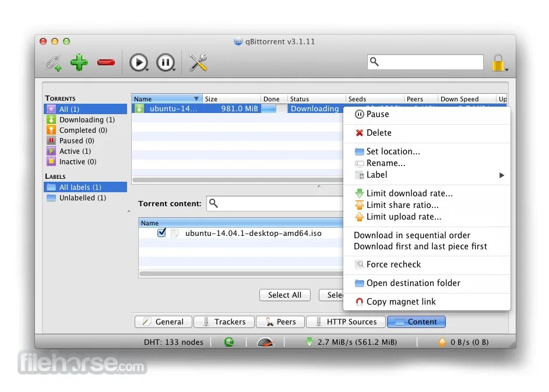Choose Set location... from the context menu
The image size is (549, 392).
427,151
